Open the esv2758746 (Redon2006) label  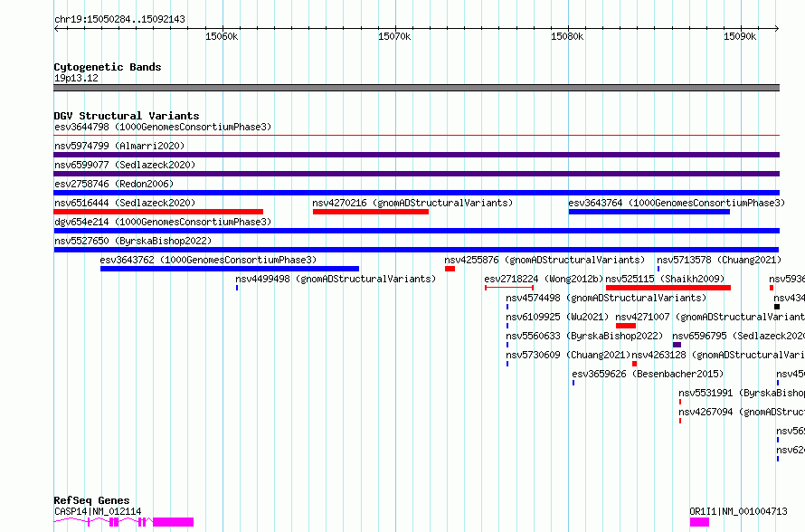[x=114, y=184]
